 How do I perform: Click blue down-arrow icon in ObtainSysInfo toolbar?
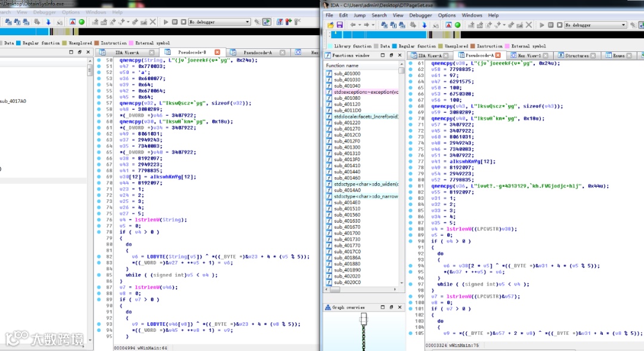[x=48, y=21]
